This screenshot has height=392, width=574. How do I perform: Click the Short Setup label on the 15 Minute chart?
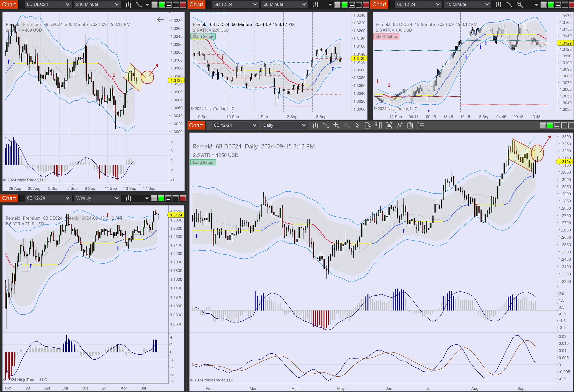point(386,36)
